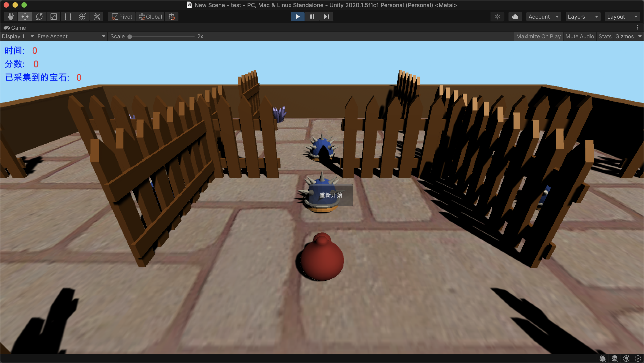The image size is (644, 363).
Task: Open the Layers dropdown
Action: [583, 17]
